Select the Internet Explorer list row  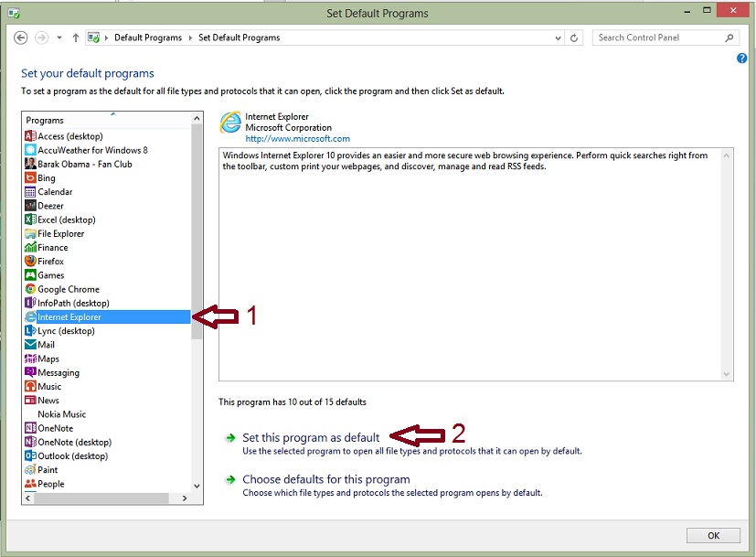pos(107,316)
